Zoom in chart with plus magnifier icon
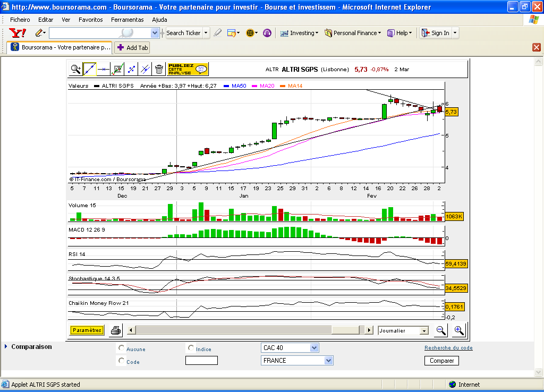 (458, 330)
